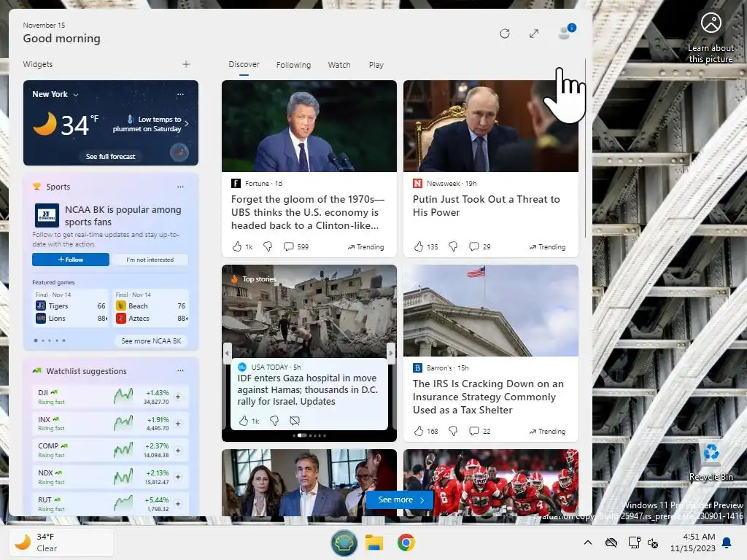
Task: Turn off comments icon on USA TODAY story
Action: (x=295, y=421)
